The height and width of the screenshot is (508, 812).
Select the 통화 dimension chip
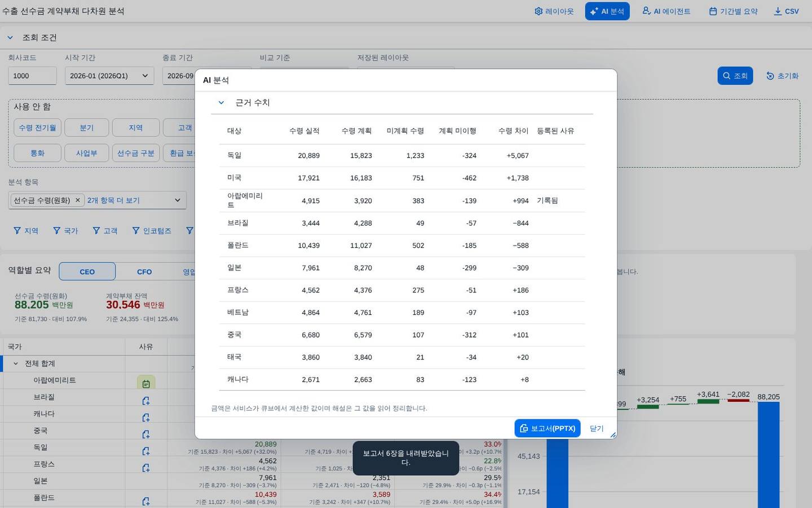point(37,153)
